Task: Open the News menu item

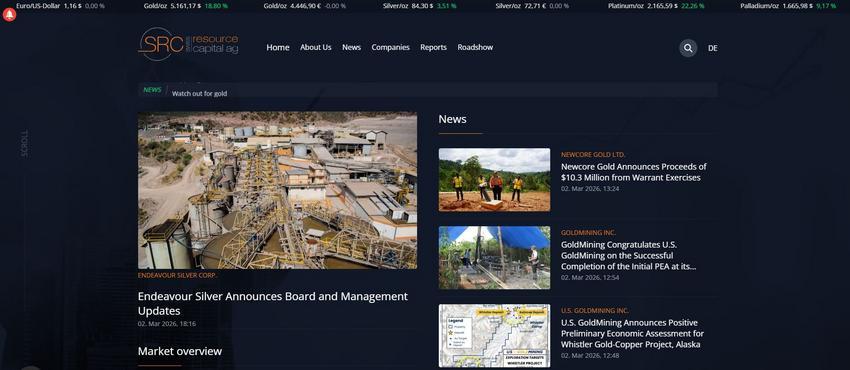Action: [351, 48]
